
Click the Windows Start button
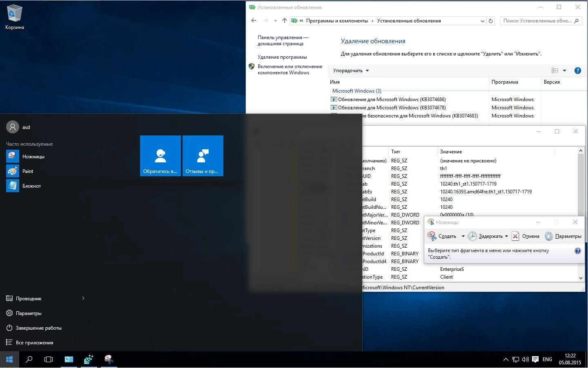point(9,359)
